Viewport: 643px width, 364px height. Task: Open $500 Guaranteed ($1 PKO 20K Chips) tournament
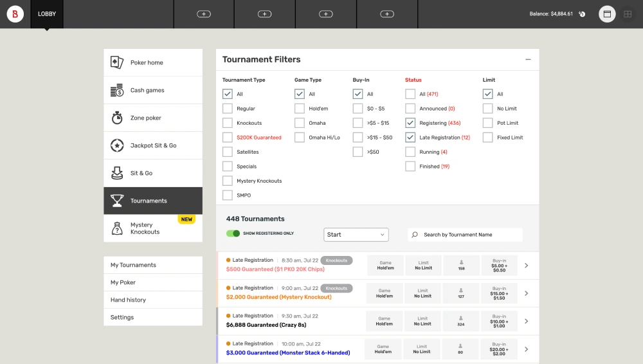pyautogui.click(x=275, y=269)
